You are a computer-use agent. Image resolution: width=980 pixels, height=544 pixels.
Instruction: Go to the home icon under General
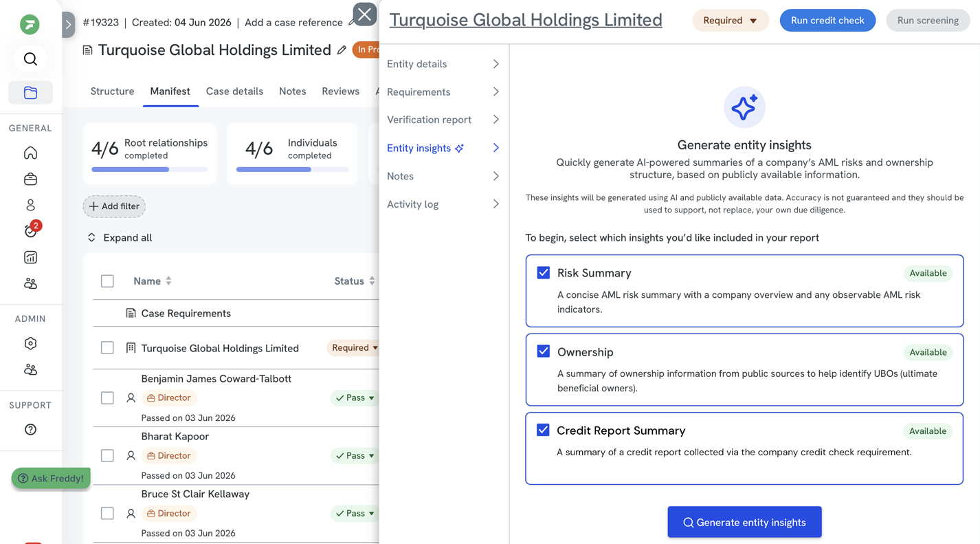tap(30, 153)
